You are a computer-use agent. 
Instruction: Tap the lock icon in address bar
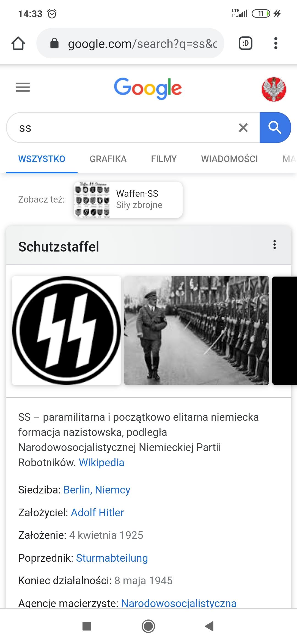click(54, 43)
